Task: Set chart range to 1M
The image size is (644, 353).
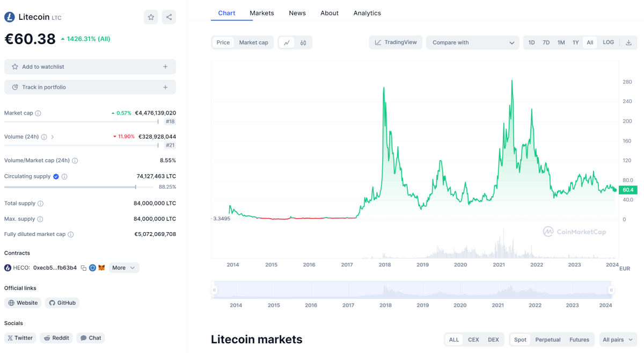Action: tap(561, 42)
